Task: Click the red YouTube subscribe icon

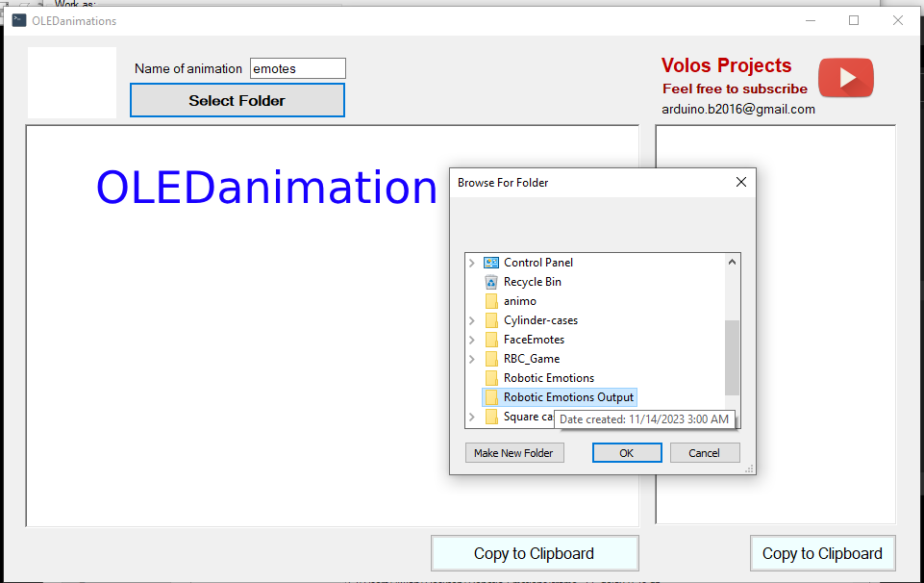Action: tap(845, 78)
